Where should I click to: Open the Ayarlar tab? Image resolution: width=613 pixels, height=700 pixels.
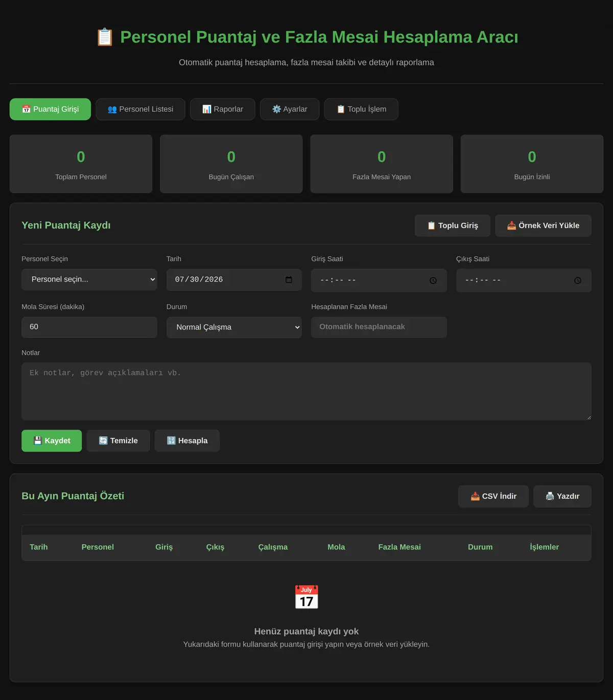[290, 109]
